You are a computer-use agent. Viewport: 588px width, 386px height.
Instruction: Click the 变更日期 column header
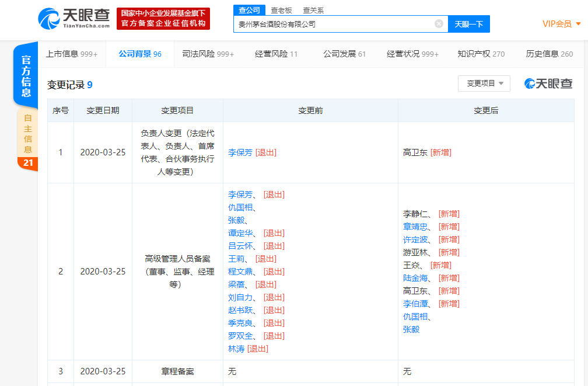(103, 110)
